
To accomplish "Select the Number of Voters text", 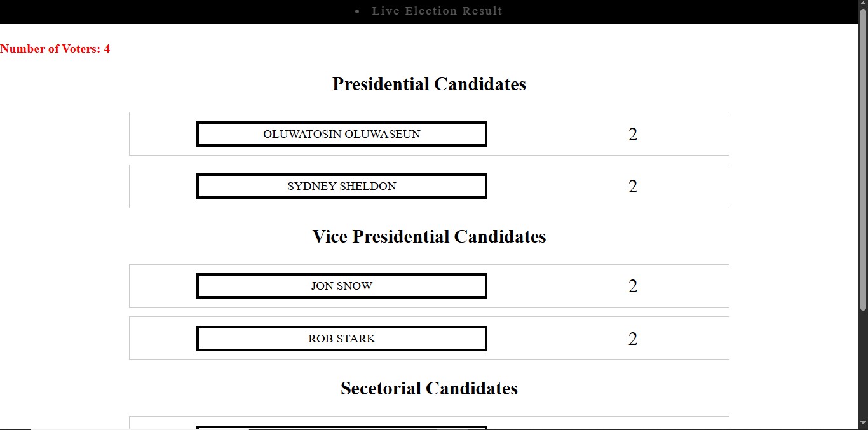I will pos(55,49).
